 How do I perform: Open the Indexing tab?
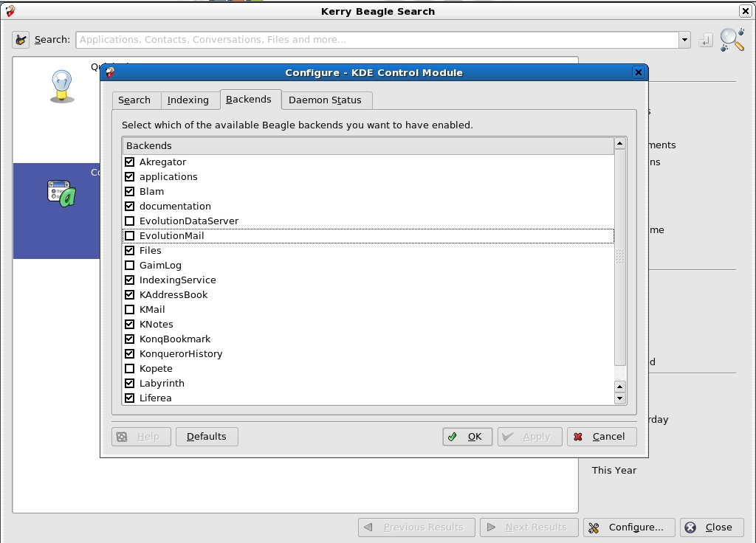coord(188,100)
